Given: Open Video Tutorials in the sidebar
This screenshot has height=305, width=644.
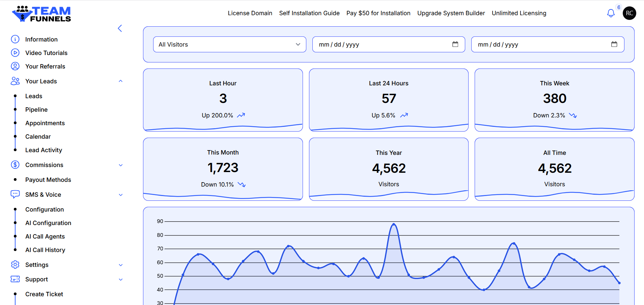Looking at the screenshot, I should point(46,53).
